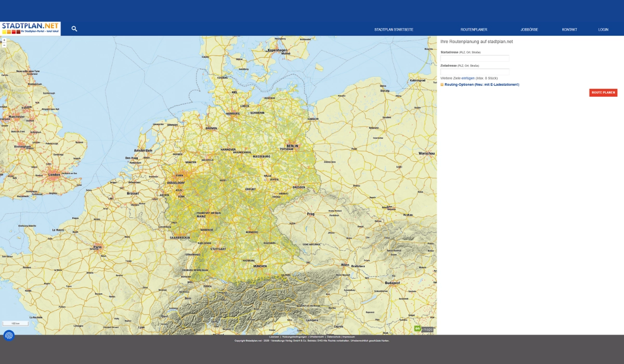Click the yellow swatch under the STADTPLAN.NET logo
Screen dimensions: 624x364
4,32
